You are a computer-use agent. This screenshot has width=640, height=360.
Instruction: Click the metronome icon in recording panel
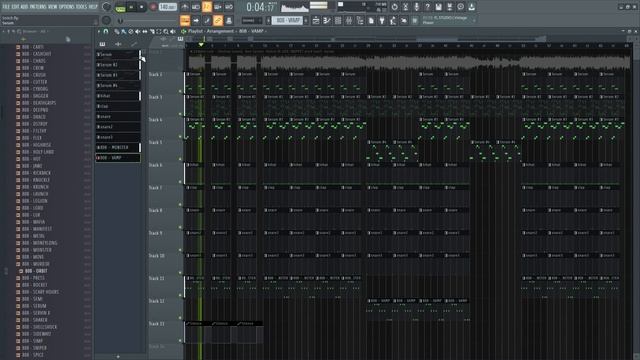(185, 7)
